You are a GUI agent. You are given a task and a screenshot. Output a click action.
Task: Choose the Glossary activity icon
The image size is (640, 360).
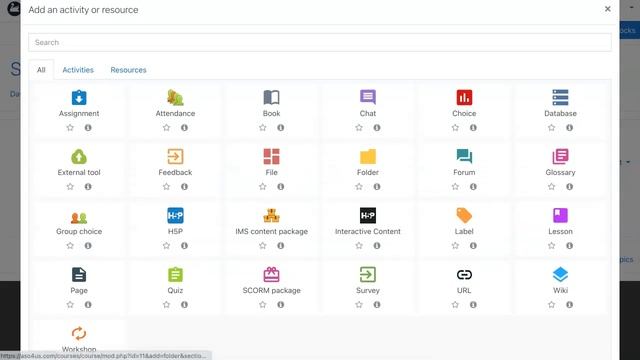click(x=560, y=156)
